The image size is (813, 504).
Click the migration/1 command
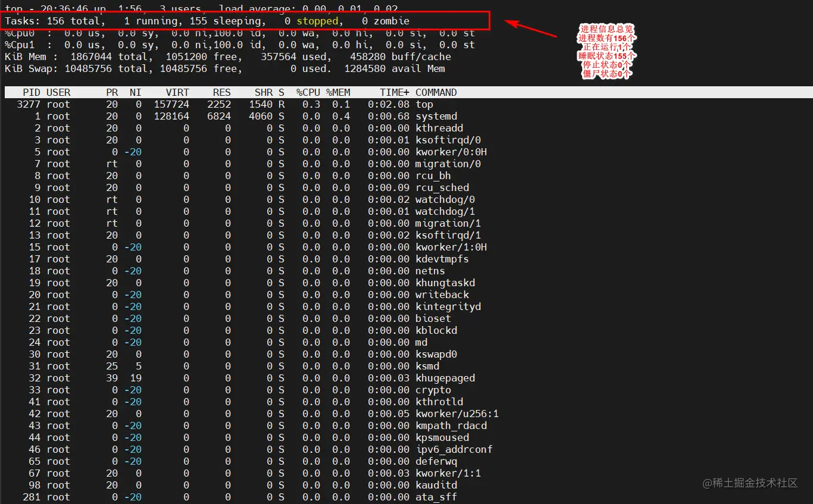(x=448, y=223)
